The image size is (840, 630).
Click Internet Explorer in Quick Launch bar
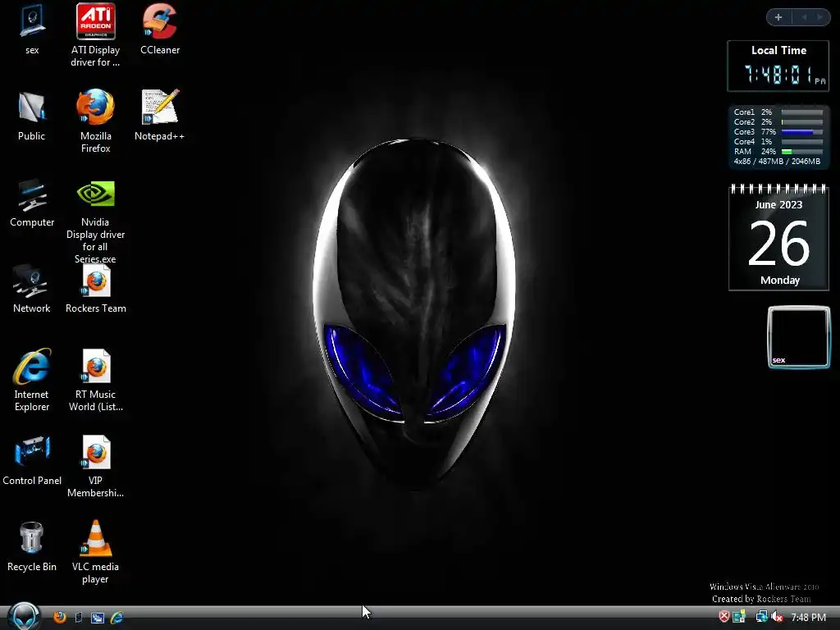pyautogui.click(x=116, y=618)
